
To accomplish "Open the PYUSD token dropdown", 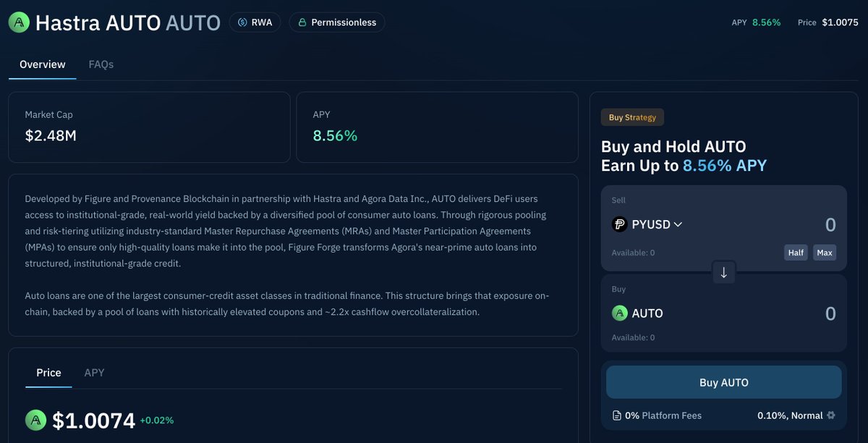I will (x=647, y=224).
